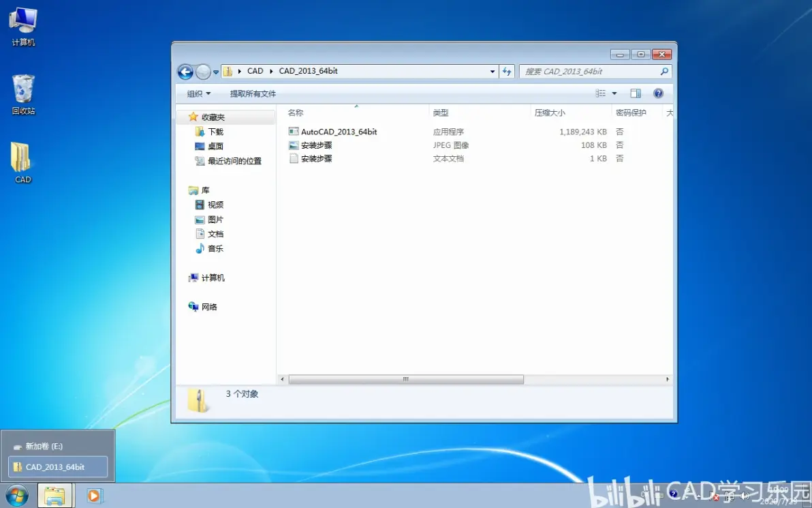
Task: Click the horizontal scrollbar thumb in file list
Action: pyautogui.click(x=406, y=379)
